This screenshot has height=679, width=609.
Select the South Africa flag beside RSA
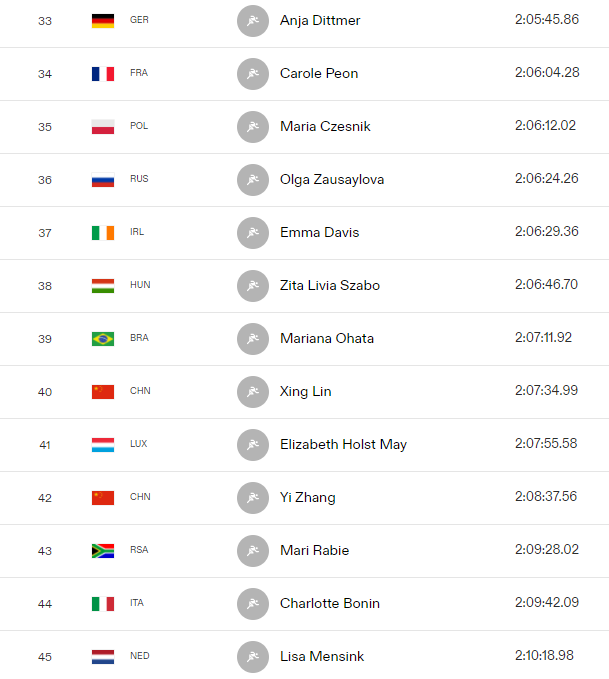point(103,551)
